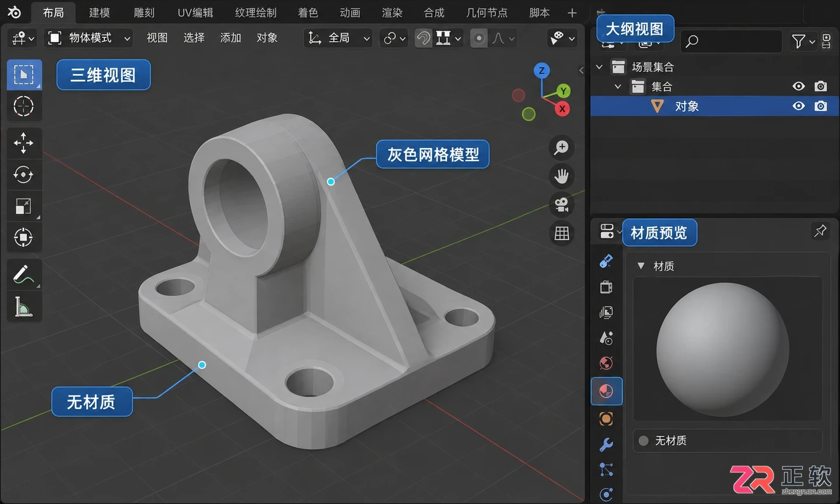Open the snapping options dropdown
The height and width of the screenshot is (504, 840).
point(449,38)
